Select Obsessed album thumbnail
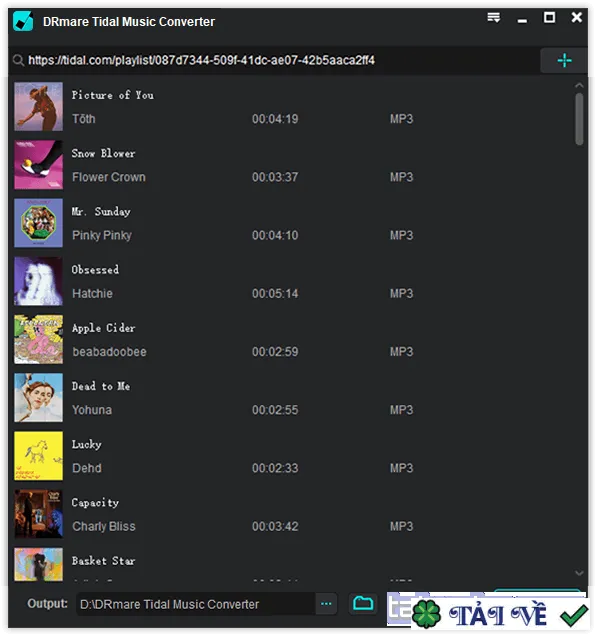 click(x=39, y=281)
